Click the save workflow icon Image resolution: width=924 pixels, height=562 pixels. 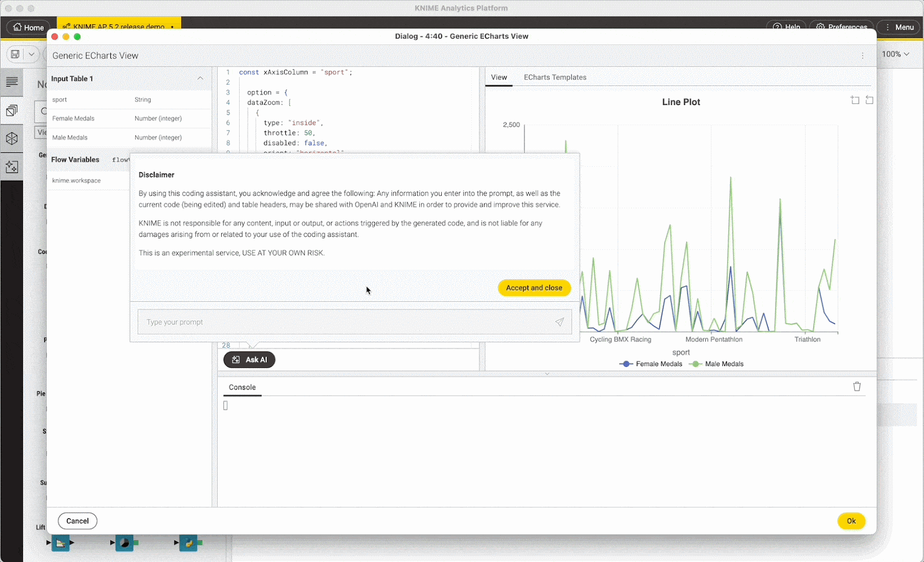coord(16,54)
